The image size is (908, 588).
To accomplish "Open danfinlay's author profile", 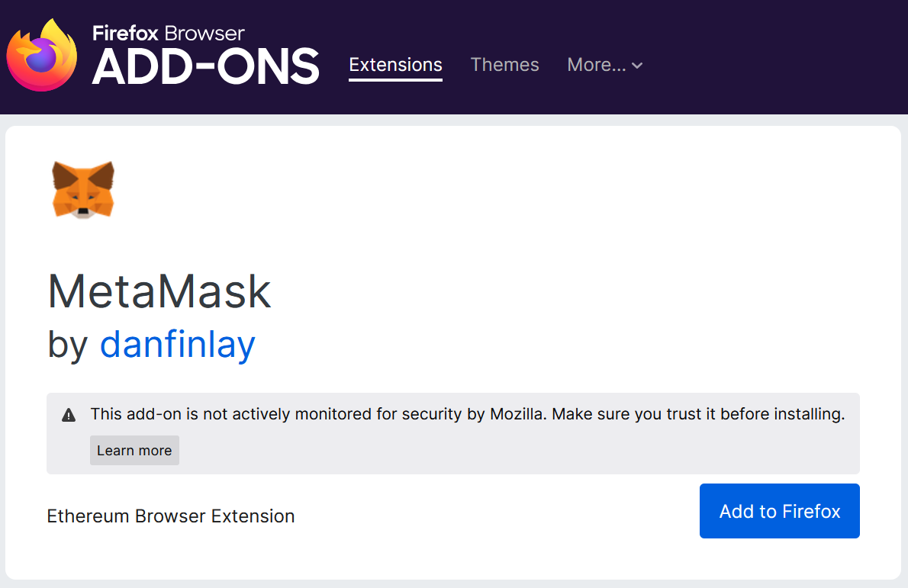I will 177,345.
